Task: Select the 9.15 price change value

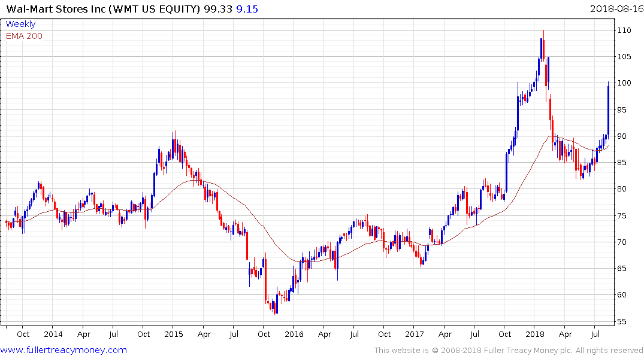Action: pyautogui.click(x=247, y=9)
